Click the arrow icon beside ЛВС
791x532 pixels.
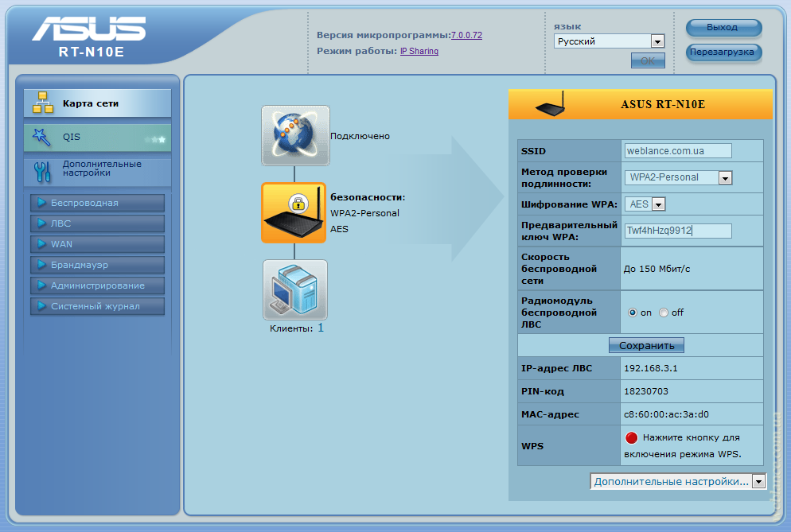42,223
